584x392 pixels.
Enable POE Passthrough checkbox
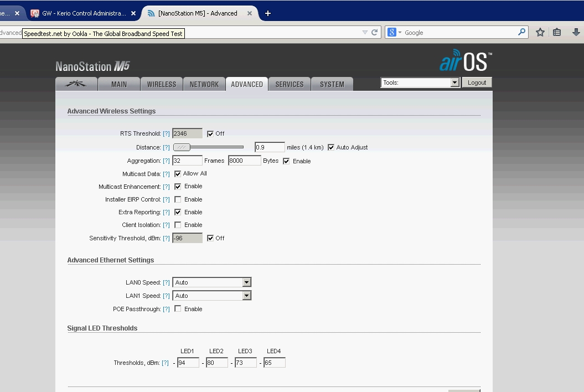pyautogui.click(x=178, y=309)
